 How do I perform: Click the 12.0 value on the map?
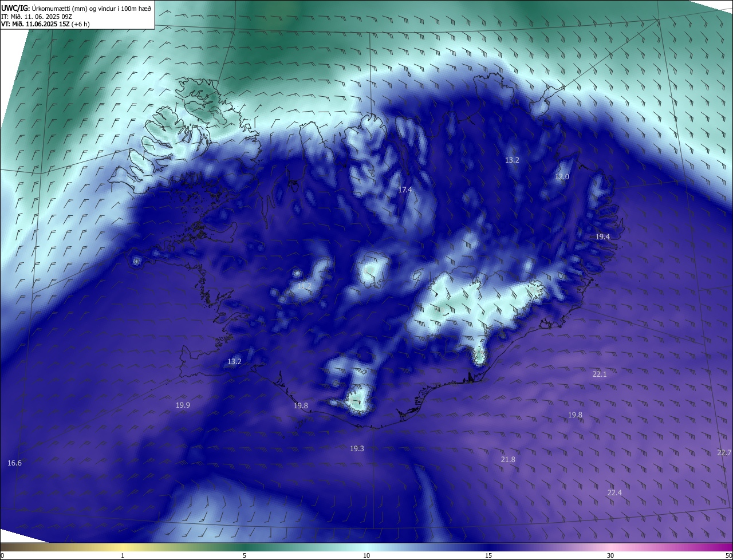[562, 176]
